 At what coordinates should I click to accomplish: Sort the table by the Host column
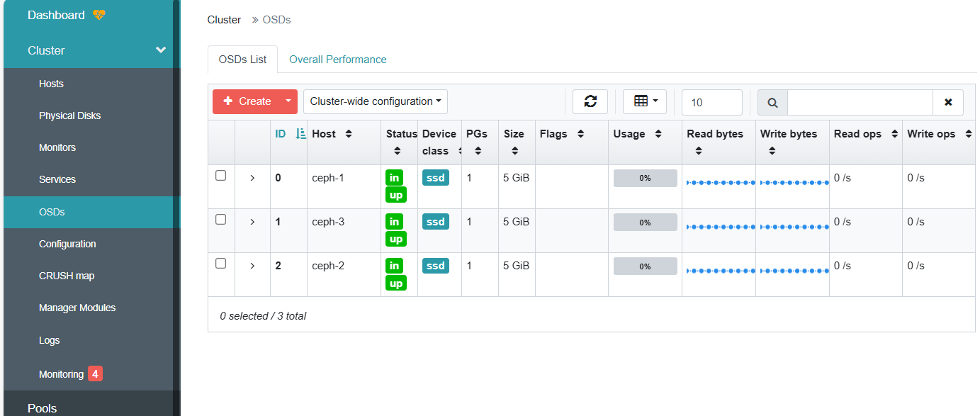click(349, 134)
